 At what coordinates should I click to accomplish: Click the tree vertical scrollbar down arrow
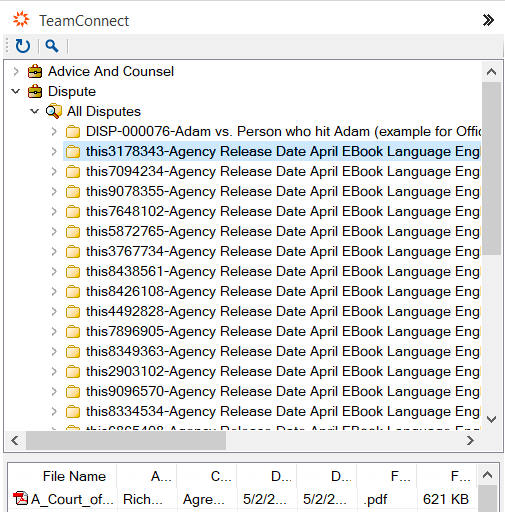tap(491, 419)
